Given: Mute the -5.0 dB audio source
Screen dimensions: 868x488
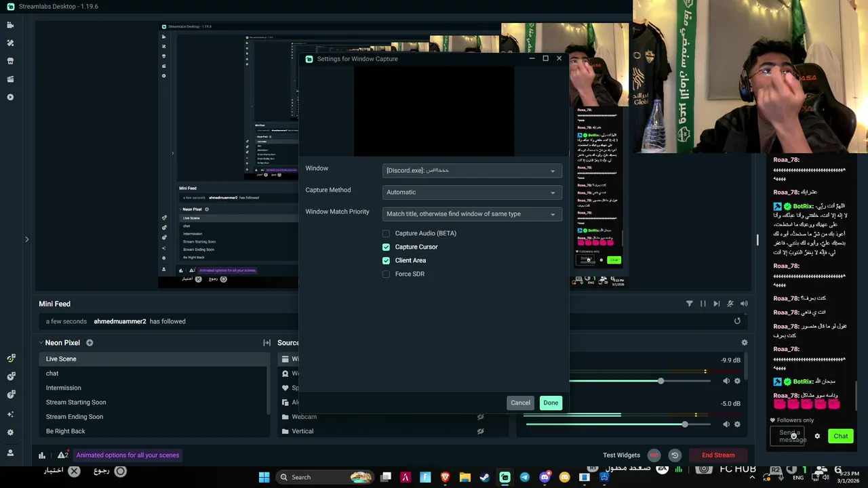Looking at the screenshot, I should point(726,424).
